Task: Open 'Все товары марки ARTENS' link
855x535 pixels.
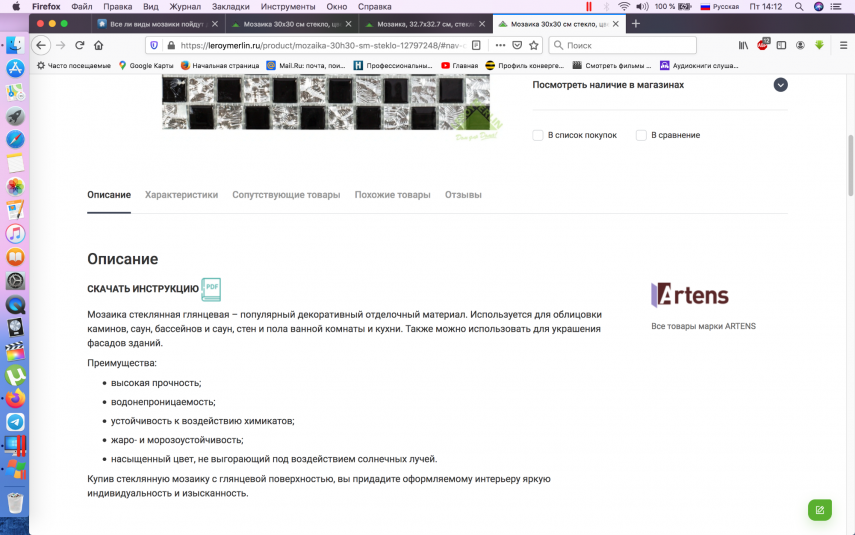Action: point(703,326)
